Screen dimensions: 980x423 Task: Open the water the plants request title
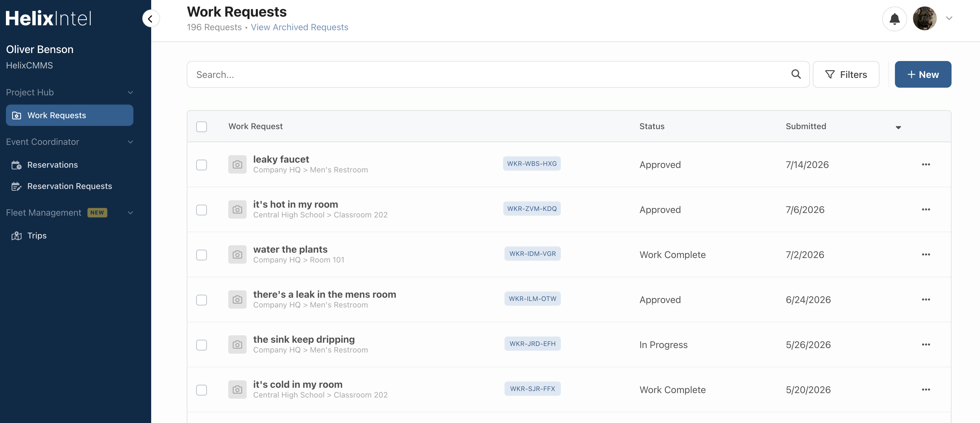point(290,249)
